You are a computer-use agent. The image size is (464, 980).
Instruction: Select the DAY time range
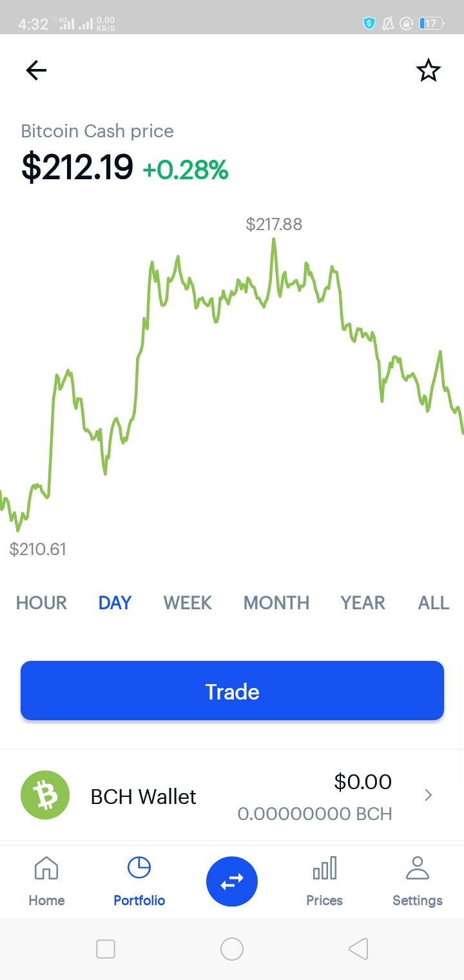tap(115, 603)
